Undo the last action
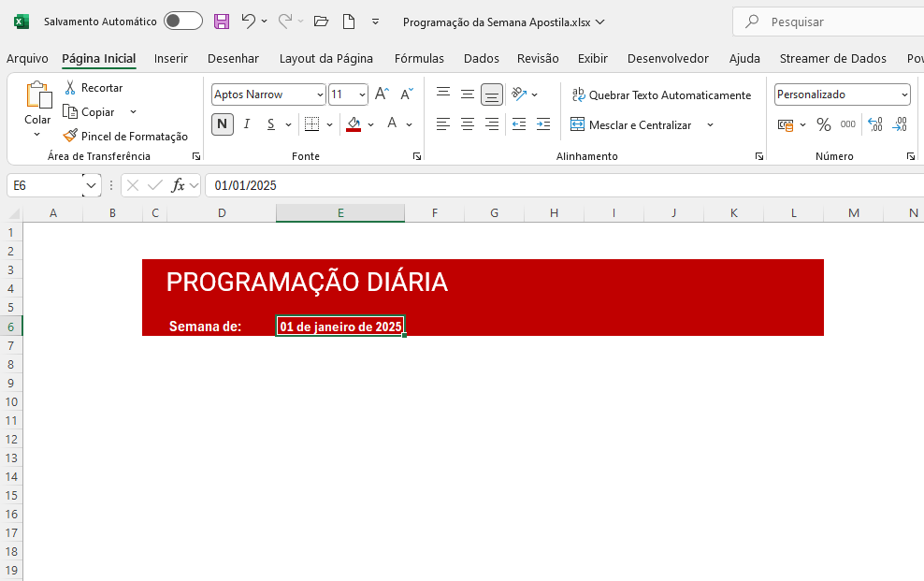 coord(248,22)
